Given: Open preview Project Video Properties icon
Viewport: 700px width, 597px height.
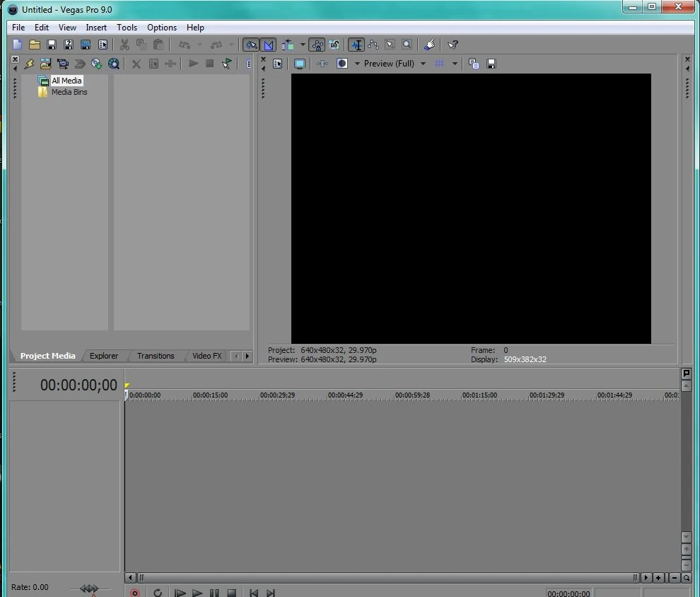Looking at the screenshot, I should coord(277,64).
